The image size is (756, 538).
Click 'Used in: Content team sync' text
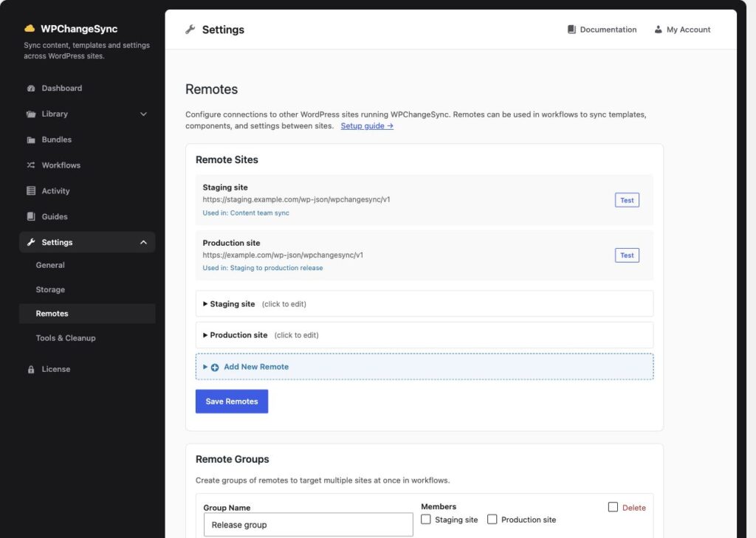point(246,213)
